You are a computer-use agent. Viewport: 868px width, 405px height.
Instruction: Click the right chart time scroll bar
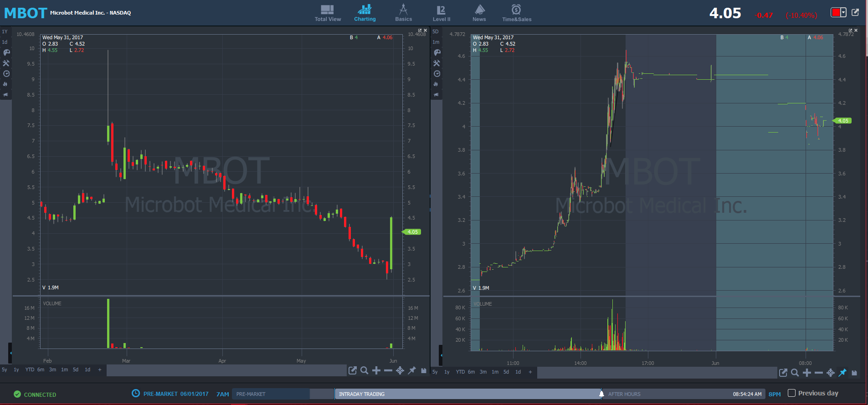pos(657,373)
